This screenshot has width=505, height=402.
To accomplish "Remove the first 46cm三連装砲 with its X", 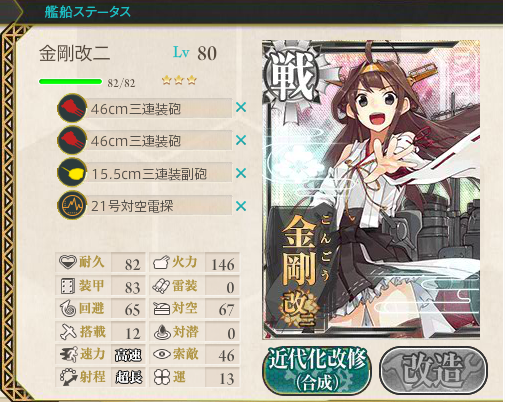I will [241, 108].
